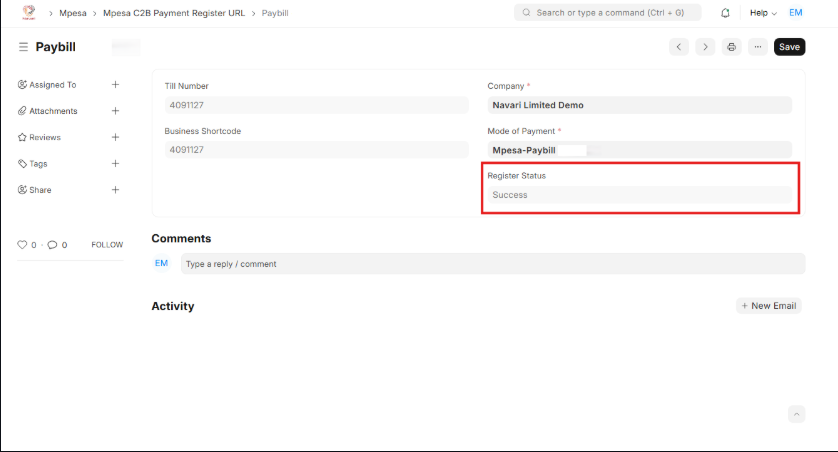The height and width of the screenshot is (452, 838).
Task: Open the Mode of Payment field
Action: point(639,150)
